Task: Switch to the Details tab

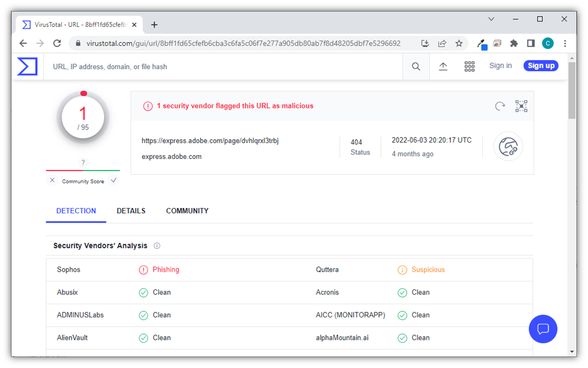Action: coord(130,211)
